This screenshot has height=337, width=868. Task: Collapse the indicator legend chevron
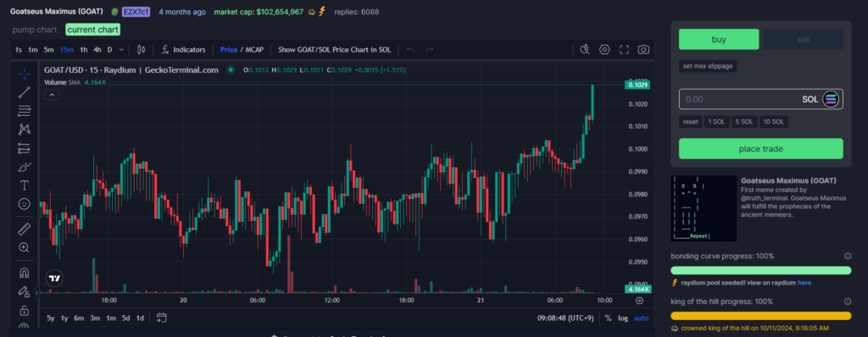click(52, 95)
